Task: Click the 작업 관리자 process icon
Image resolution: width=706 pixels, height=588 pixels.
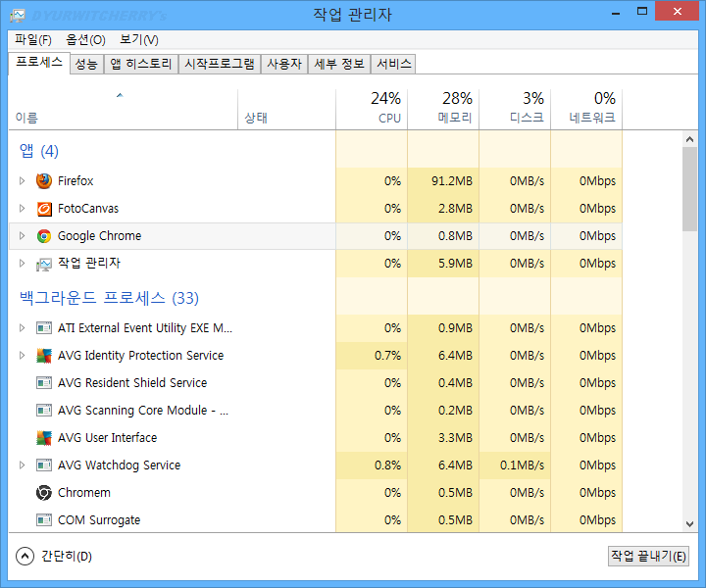Action: coord(43,264)
